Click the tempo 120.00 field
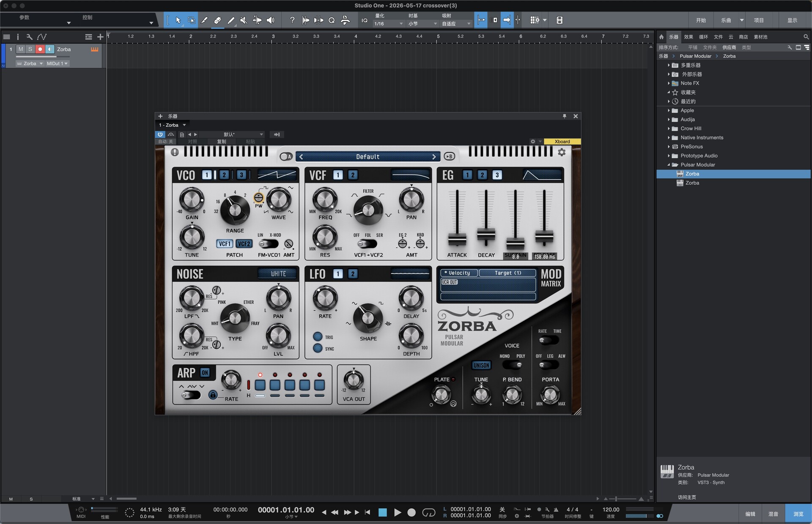Image resolution: width=812 pixels, height=524 pixels. pos(611,510)
